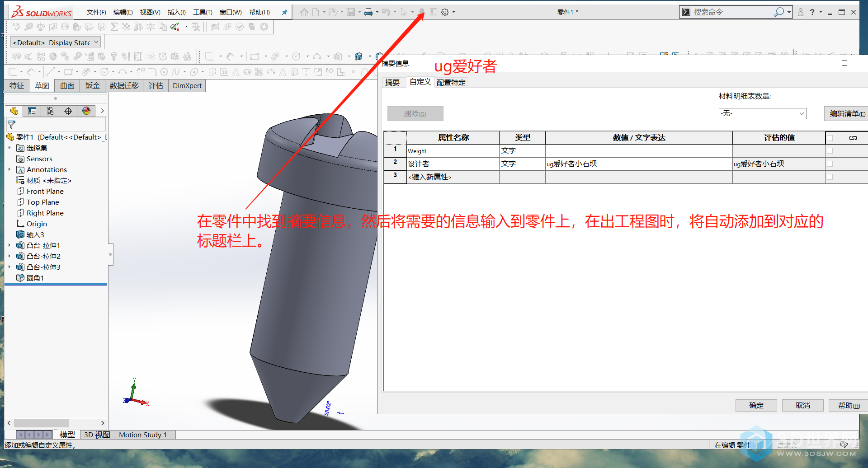Click the Line sketch tool icon

[x=50, y=71]
